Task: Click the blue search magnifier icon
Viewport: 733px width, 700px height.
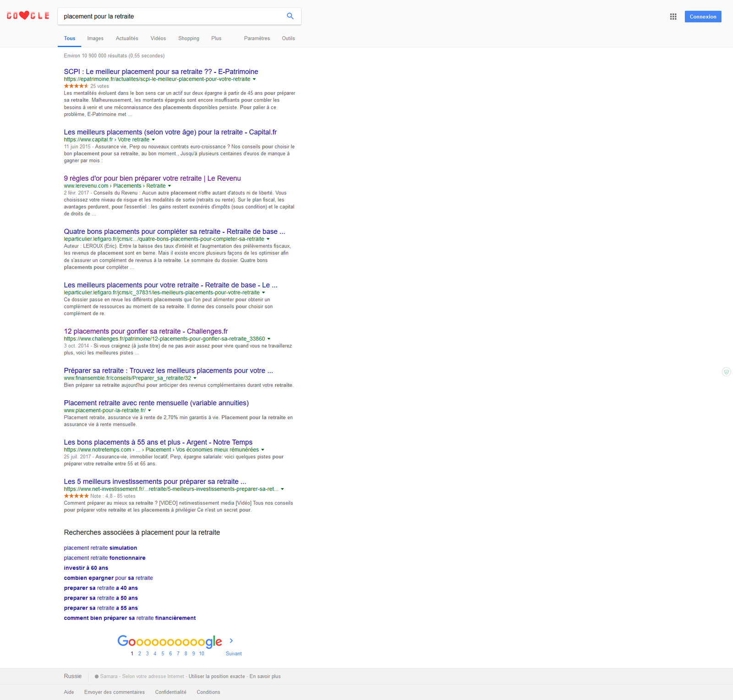Action: coord(290,16)
